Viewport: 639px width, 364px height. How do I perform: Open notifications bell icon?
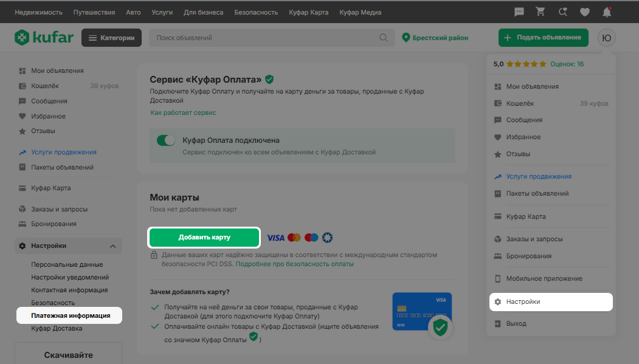607,12
